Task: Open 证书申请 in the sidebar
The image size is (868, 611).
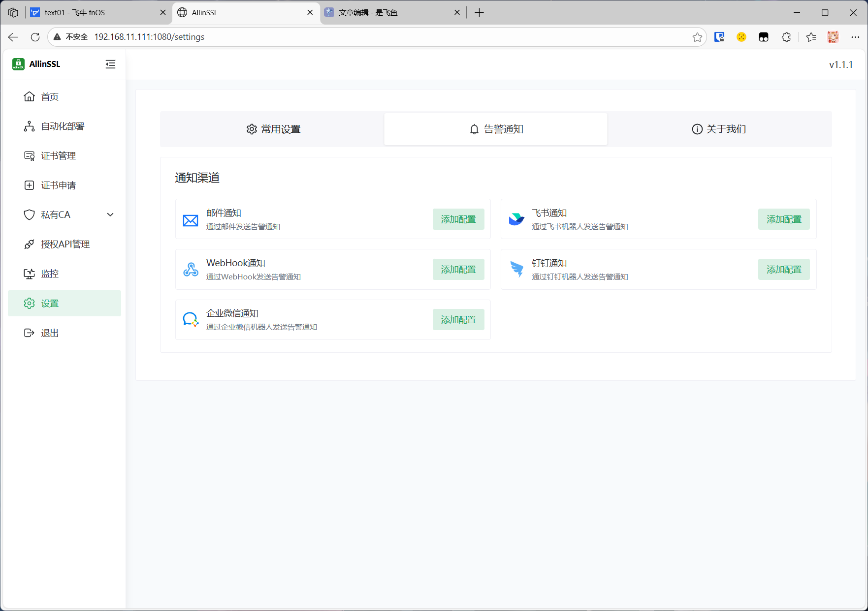Action: pyautogui.click(x=58, y=185)
